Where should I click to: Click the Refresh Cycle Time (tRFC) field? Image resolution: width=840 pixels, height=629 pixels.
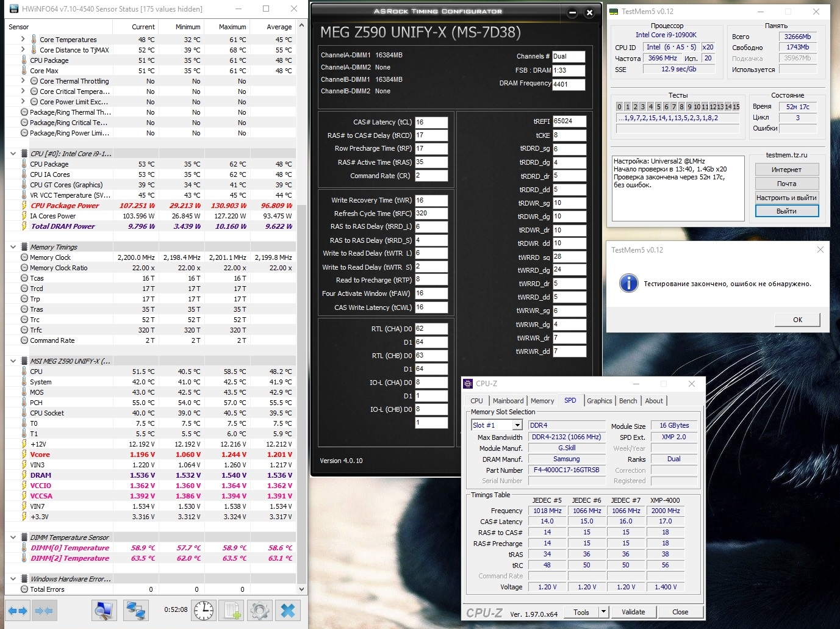[431, 214]
